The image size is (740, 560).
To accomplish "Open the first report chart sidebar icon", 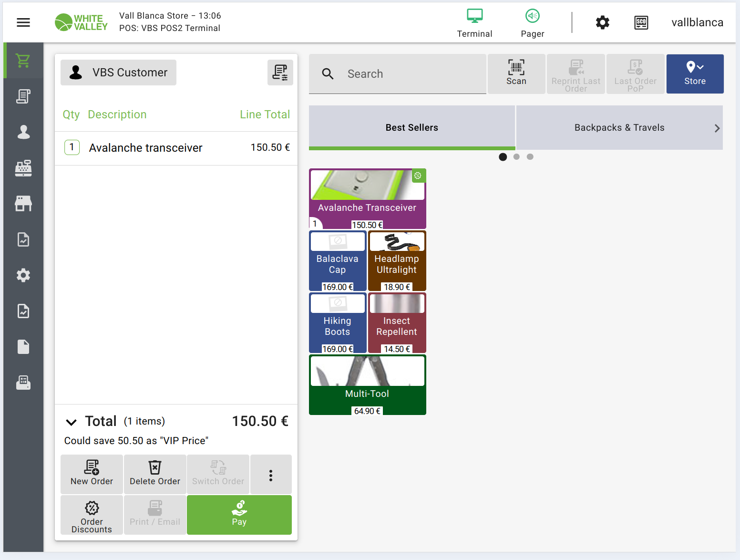I will pyautogui.click(x=23, y=239).
